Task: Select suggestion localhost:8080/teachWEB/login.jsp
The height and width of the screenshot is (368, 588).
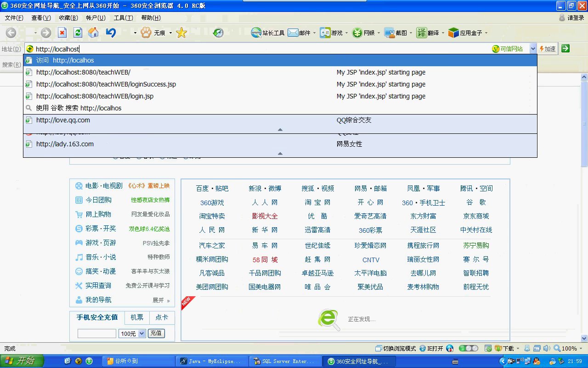Action: [280, 96]
